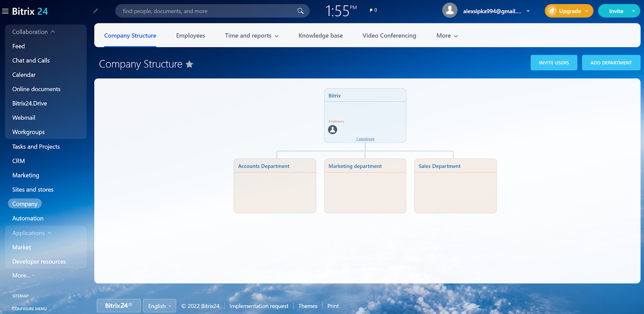Open the Invite button dropdown arrow
644x314 pixels.
point(633,11)
